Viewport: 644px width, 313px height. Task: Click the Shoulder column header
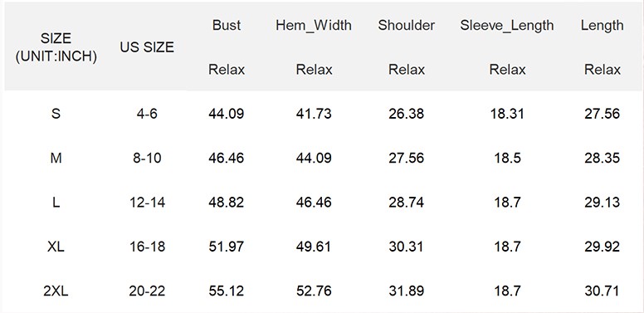point(406,26)
